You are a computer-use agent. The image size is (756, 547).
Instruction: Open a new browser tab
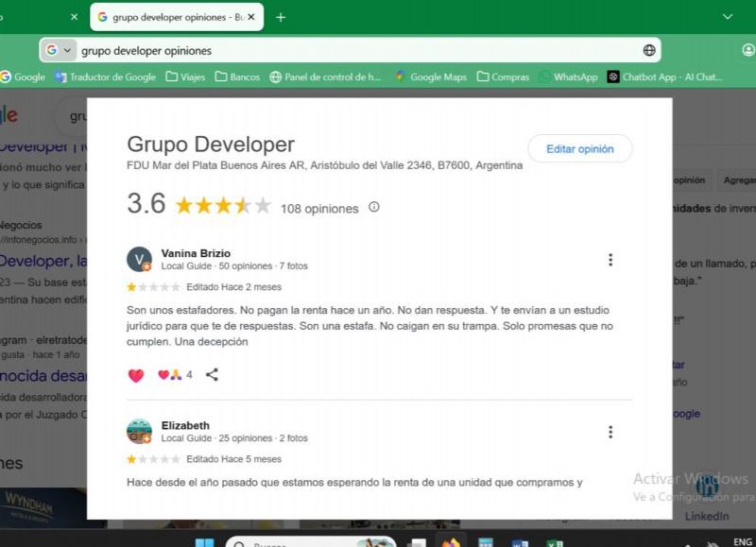point(281,17)
